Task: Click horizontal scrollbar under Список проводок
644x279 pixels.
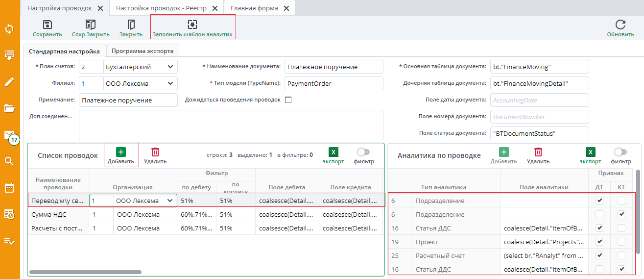Action: coord(86,272)
